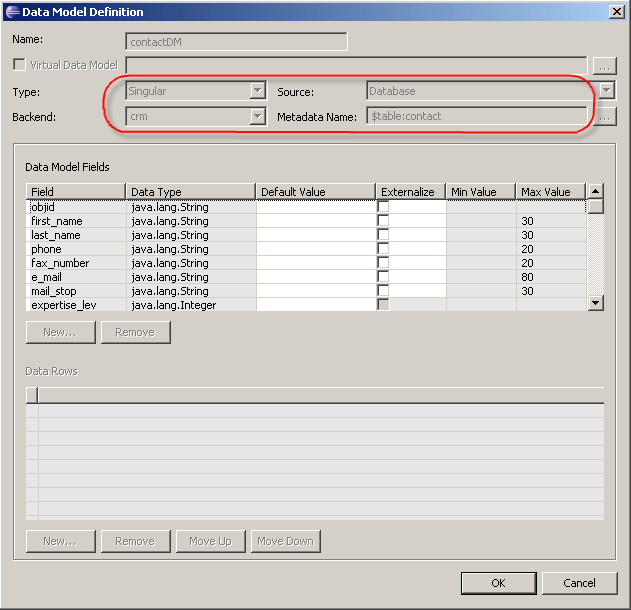
Task: Click the Data Type column header
Action: point(190,192)
